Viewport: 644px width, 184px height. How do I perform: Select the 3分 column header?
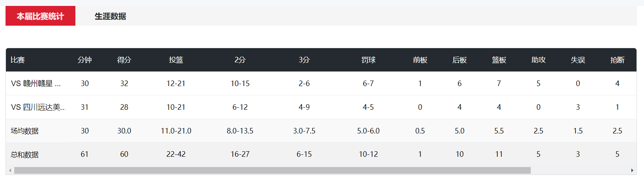304,60
